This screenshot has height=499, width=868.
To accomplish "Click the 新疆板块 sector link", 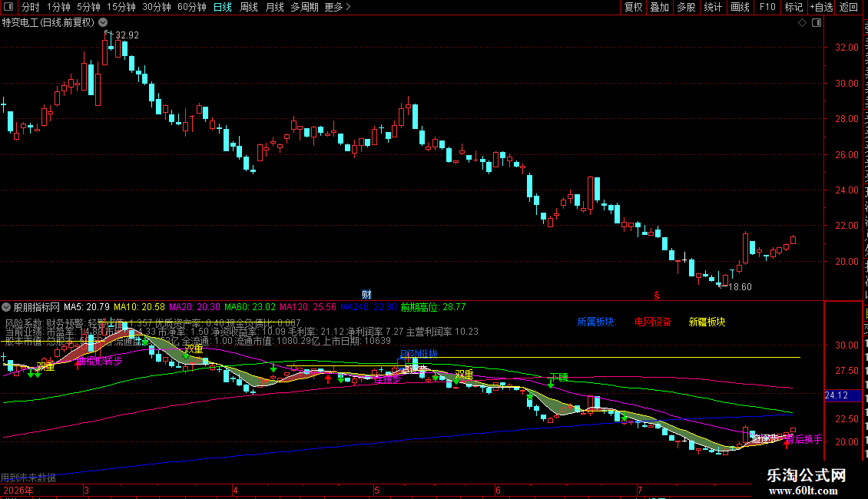I will 707,322.
